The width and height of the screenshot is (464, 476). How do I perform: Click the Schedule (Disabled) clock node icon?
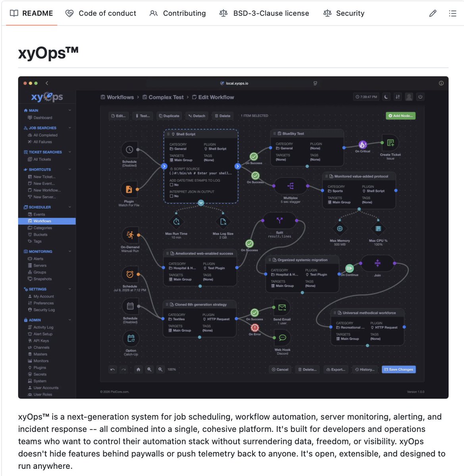[x=129, y=150]
